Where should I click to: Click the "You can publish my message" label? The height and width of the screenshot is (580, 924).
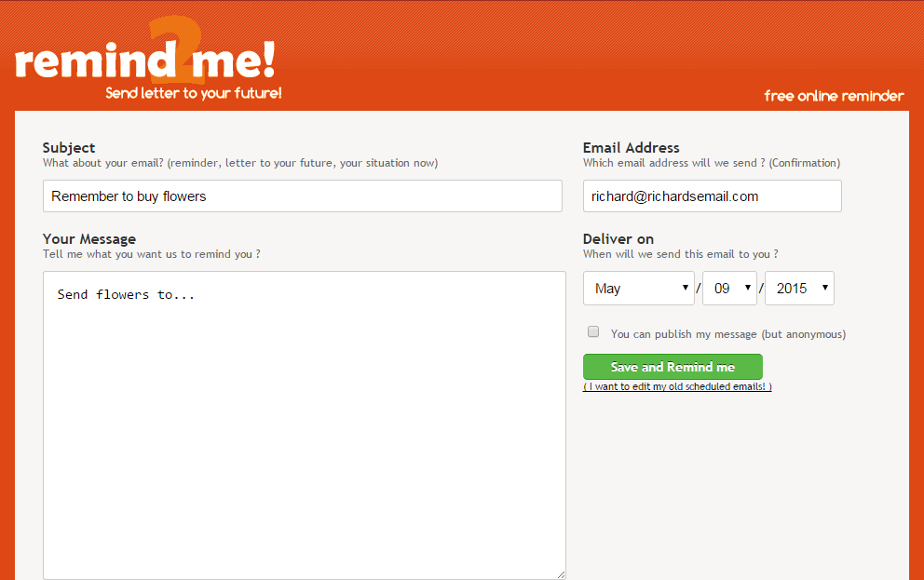pos(727,334)
